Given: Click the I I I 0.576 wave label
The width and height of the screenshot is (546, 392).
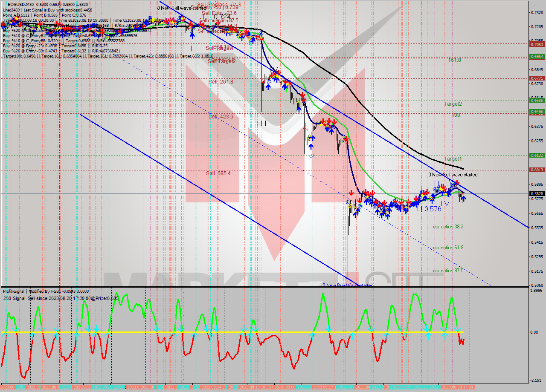Looking at the screenshot, I should tap(427, 209).
